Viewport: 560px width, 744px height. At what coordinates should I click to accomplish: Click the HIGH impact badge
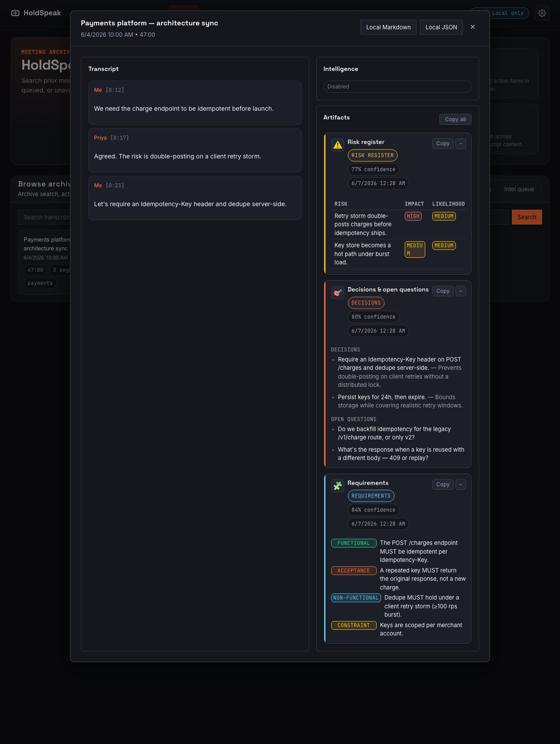[x=413, y=216]
